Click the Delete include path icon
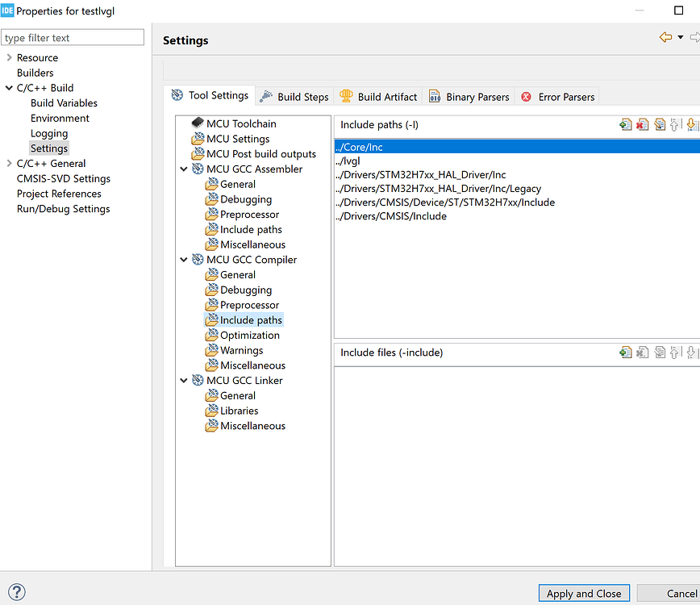 coord(643,124)
